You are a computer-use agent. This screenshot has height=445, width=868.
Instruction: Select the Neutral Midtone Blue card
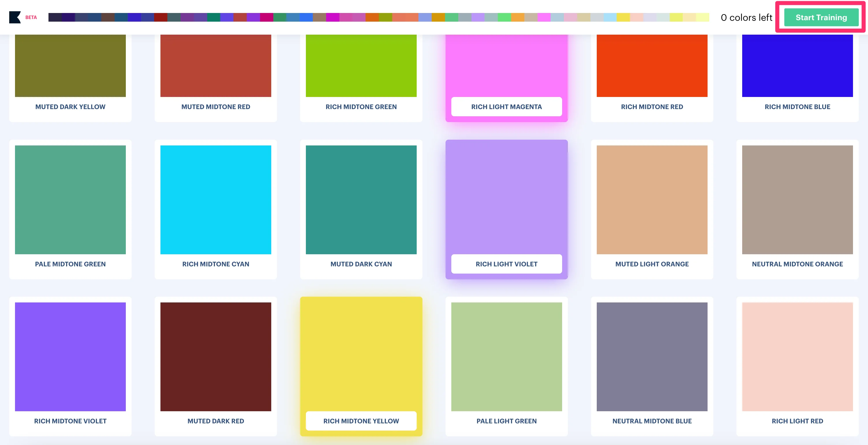click(652, 356)
